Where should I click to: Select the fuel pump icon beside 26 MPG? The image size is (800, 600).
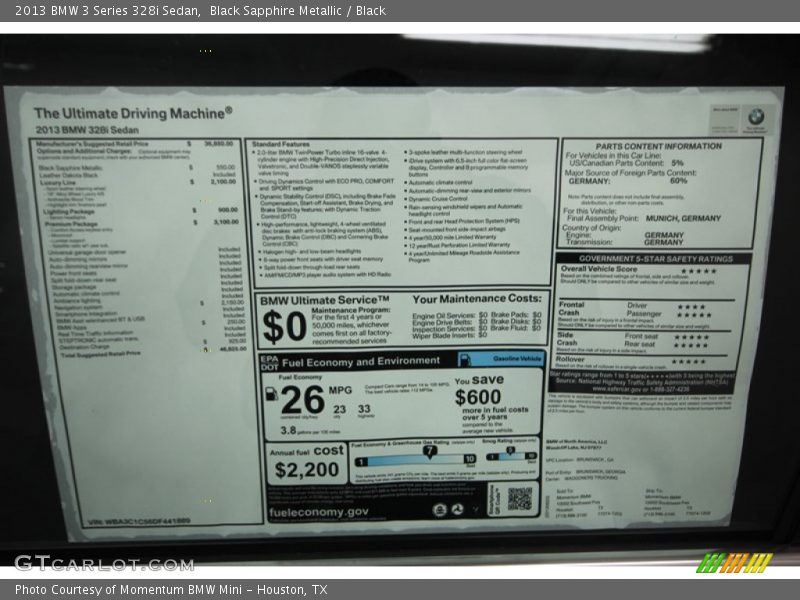point(271,393)
